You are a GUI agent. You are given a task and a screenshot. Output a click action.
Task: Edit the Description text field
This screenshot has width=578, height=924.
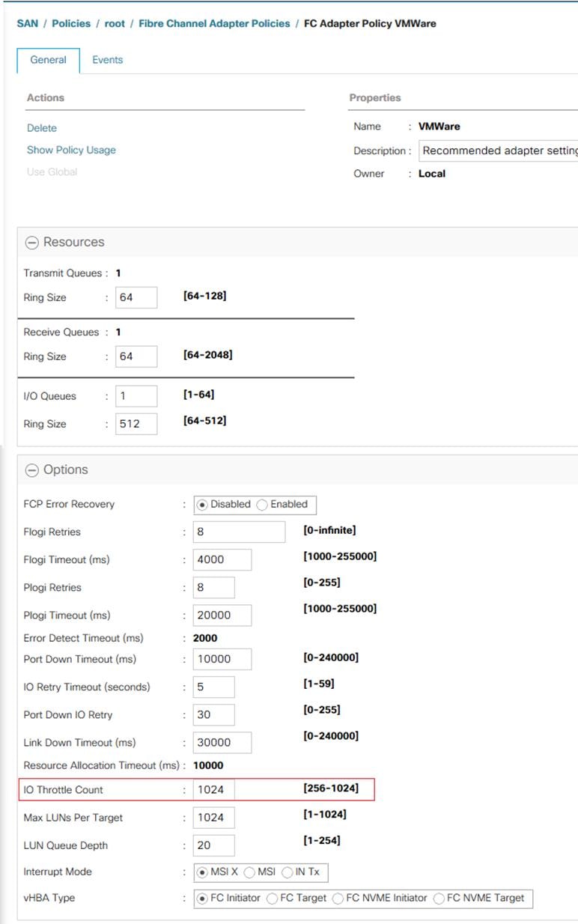coord(497,151)
